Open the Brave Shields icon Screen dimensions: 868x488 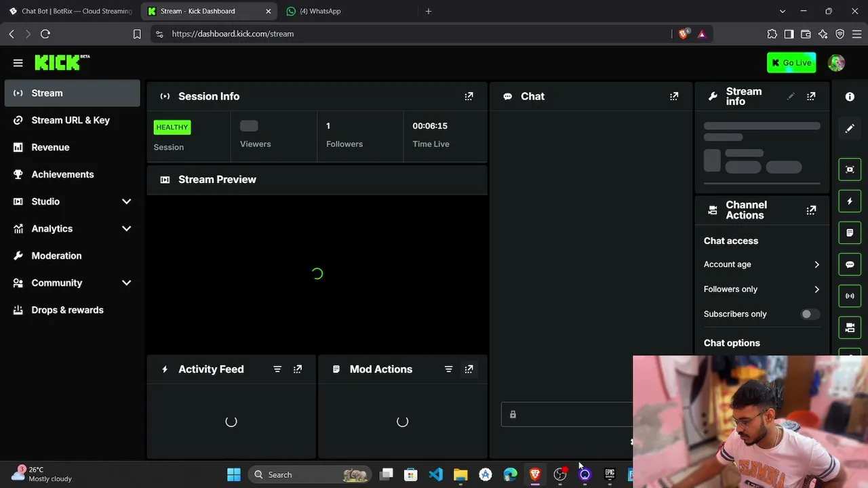click(x=684, y=34)
